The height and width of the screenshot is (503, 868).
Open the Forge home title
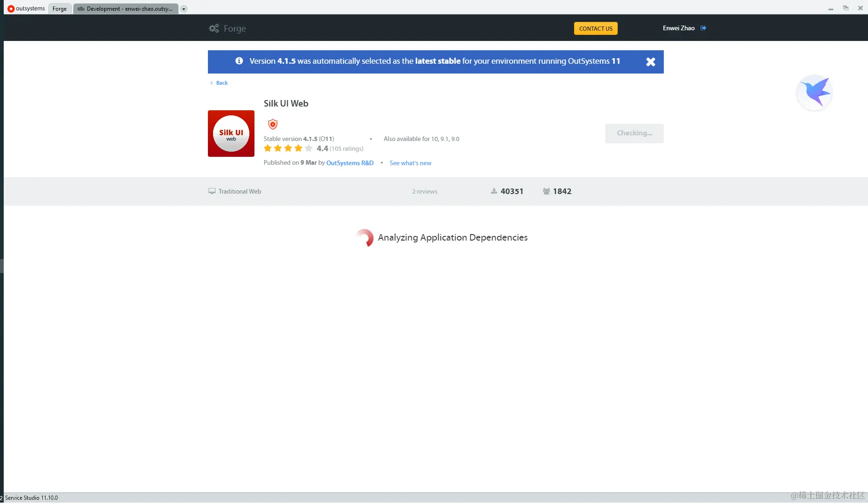[234, 28]
